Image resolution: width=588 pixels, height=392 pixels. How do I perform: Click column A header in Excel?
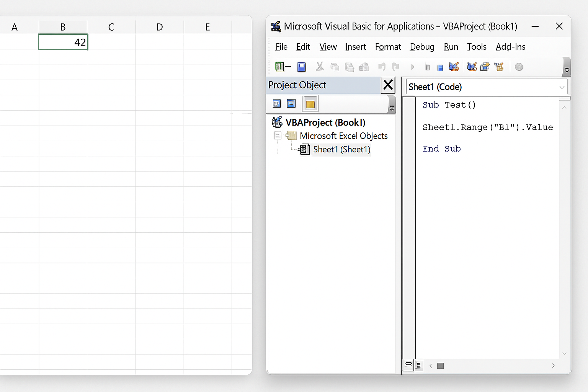click(x=15, y=27)
